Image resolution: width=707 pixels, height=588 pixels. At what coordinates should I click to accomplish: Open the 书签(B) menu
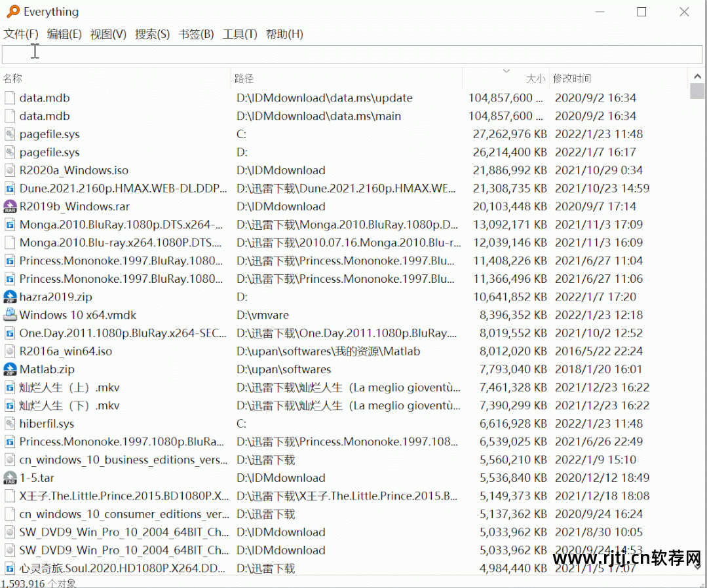(x=196, y=34)
